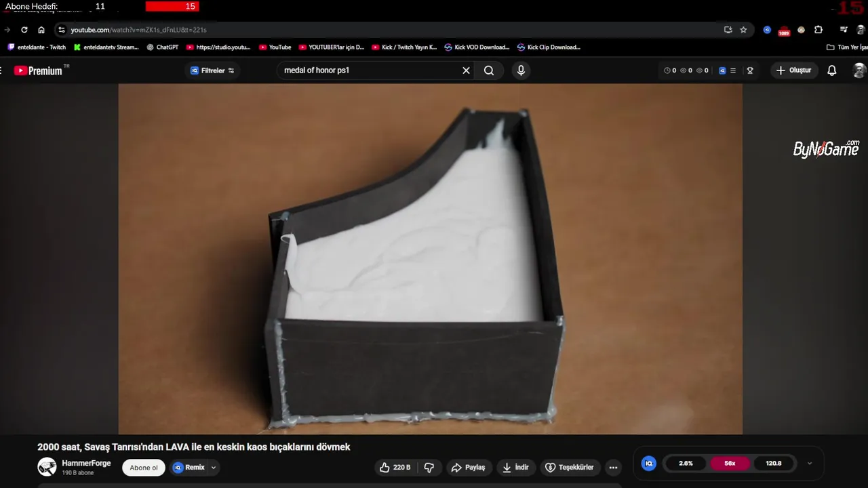
Task: Open site info icon in address bar
Action: [62, 30]
